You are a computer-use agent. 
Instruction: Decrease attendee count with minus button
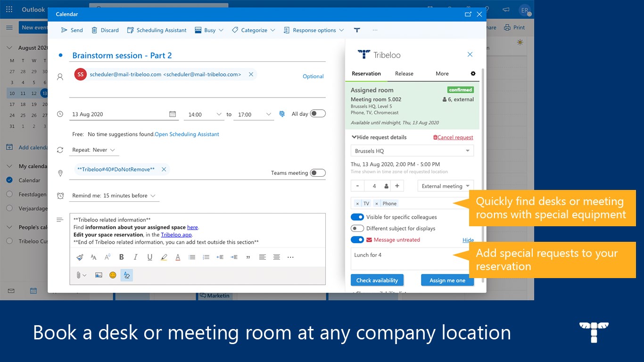click(357, 186)
